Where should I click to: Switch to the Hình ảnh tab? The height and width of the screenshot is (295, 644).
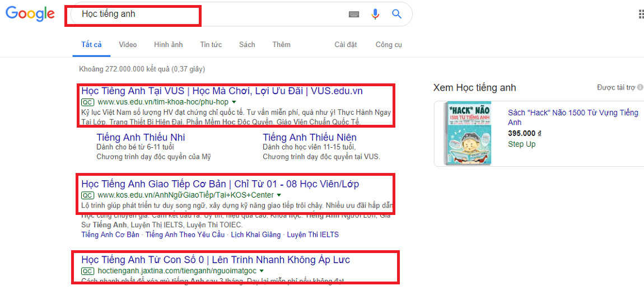coord(169,45)
